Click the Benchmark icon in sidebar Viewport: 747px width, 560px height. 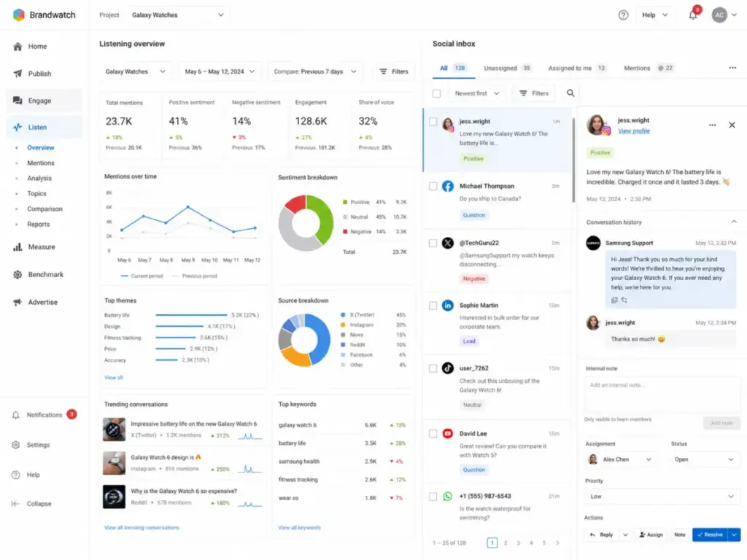coord(18,274)
